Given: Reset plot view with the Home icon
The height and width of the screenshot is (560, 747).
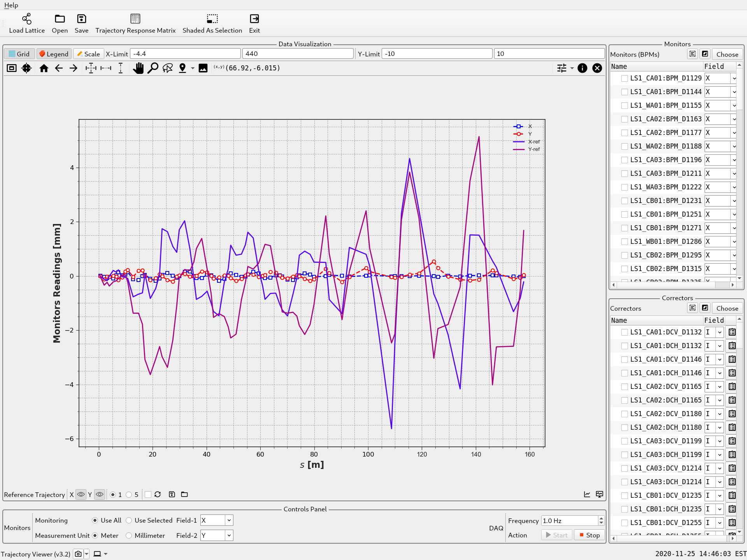Looking at the screenshot, I should [44, 68].
